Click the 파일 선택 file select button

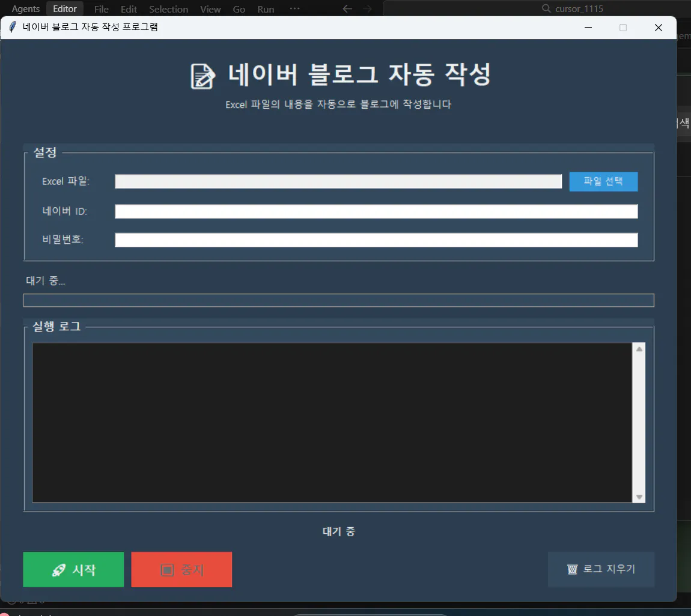(603, 181)
